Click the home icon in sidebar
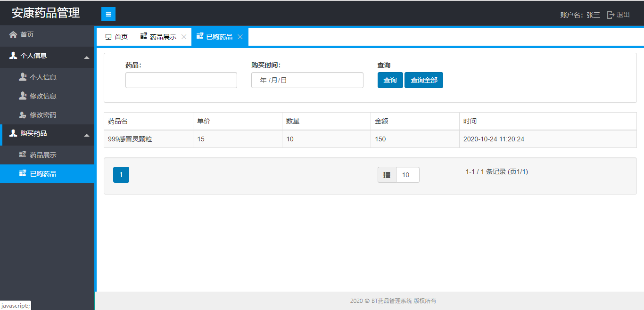Screen dimensions: 644x310 13,34
